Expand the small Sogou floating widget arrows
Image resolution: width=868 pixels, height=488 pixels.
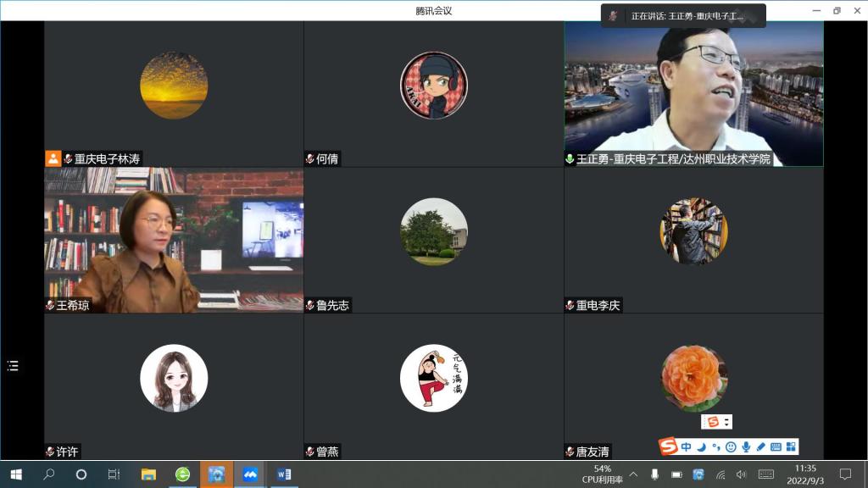[x=727, y=422]
